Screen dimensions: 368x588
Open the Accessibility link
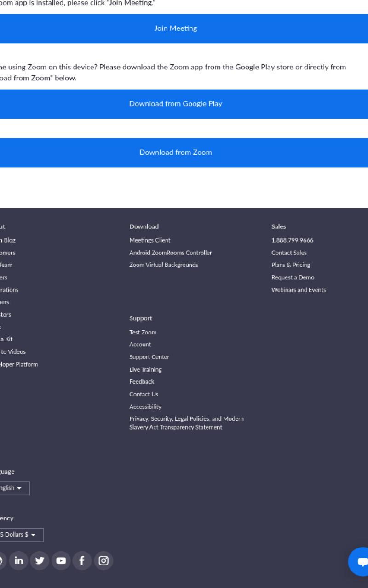pyautogui.click(x=145, y=407)
